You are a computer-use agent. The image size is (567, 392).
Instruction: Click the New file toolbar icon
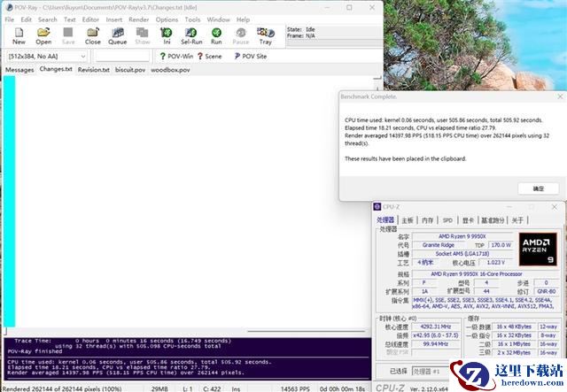pyautogui.click(x=19, y=36)
